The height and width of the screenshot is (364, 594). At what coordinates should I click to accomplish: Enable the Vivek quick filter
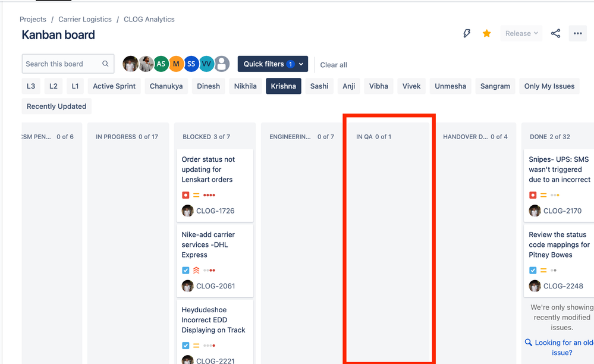(x=411, y=86)
